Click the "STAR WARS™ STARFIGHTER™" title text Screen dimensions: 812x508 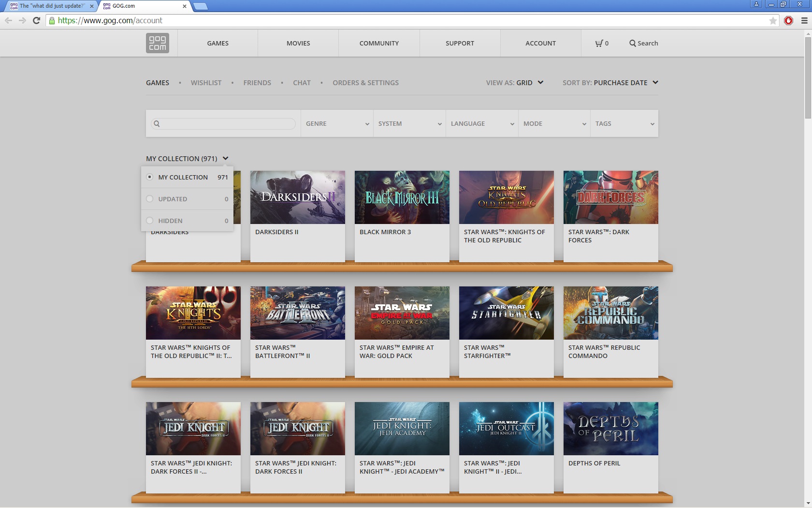pyautogui.click(x=487, y=352)
